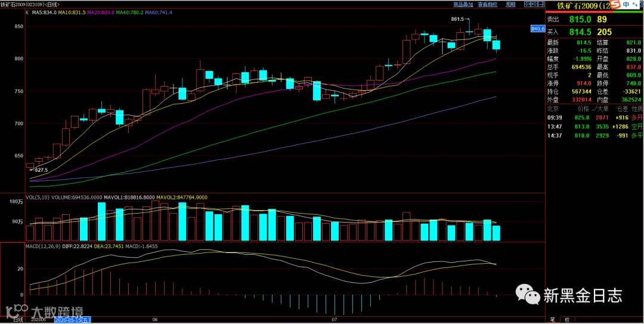Click the 跌停 value 748.0
Screen dimensions: 644x324
tap(633, 84)
